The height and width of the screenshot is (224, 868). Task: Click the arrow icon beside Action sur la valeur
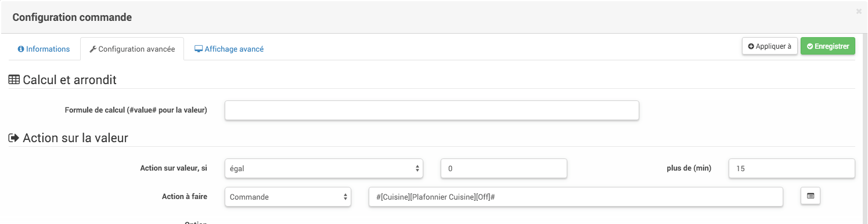pos(14,138)
